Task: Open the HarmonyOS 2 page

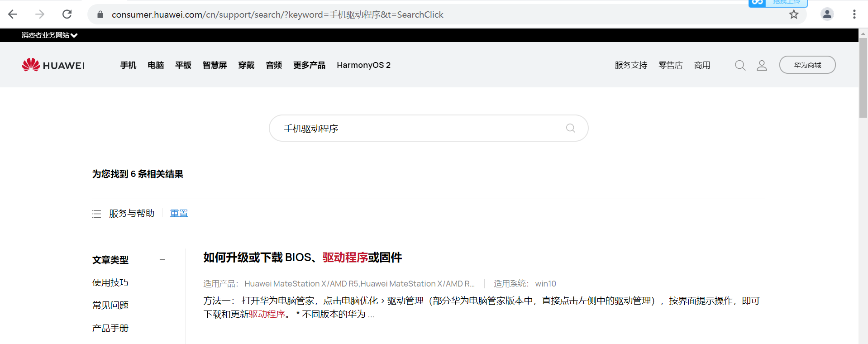Action: tap(363, 65)
